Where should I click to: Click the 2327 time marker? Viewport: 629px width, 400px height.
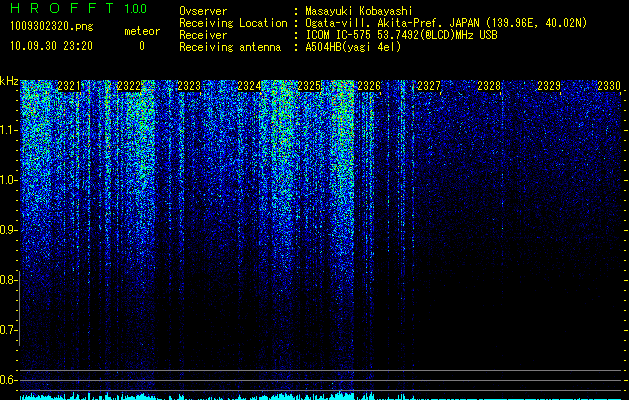click(429, 86)
